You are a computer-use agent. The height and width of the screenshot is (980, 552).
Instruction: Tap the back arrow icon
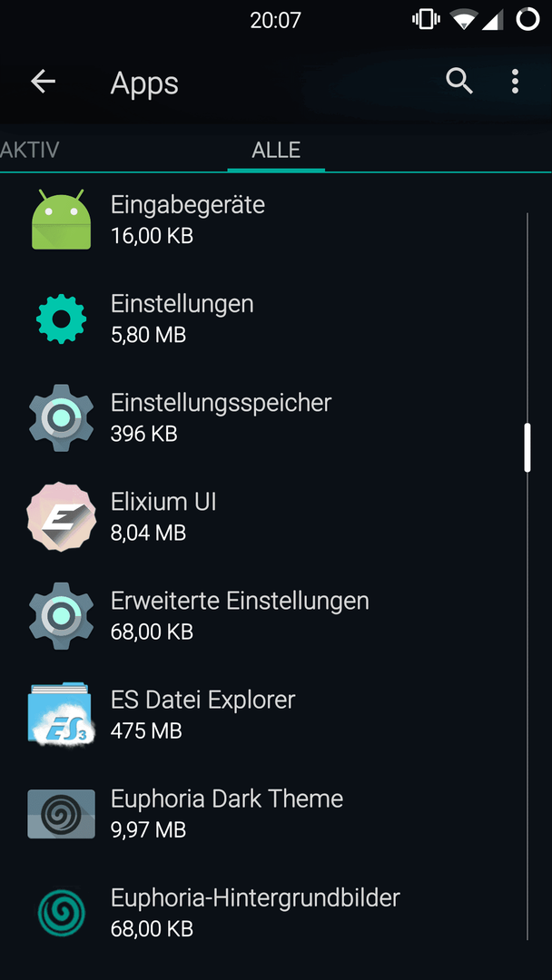[x=43, y=82]
